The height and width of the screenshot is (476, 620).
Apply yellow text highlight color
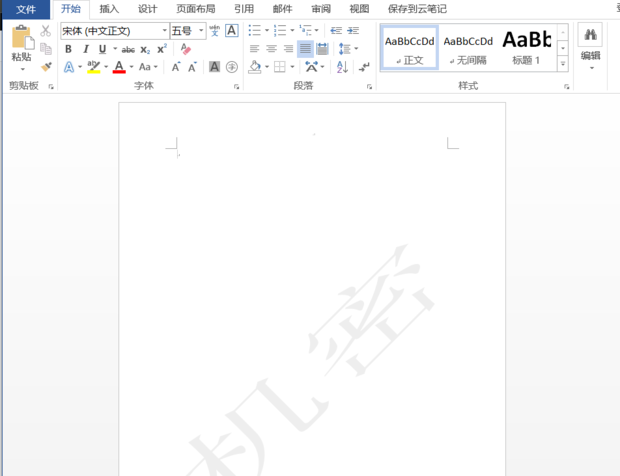(x=94, y=67)
